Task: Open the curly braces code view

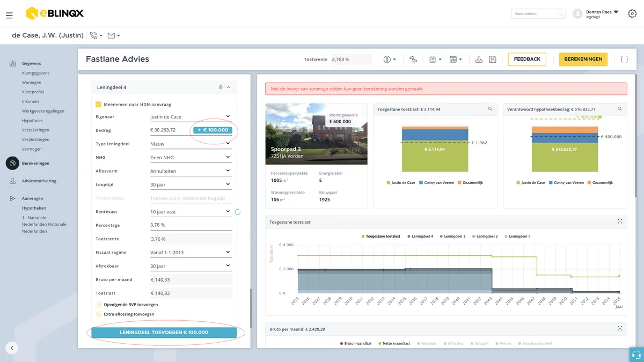Action: pyautogui.click(x=624, y=59)
